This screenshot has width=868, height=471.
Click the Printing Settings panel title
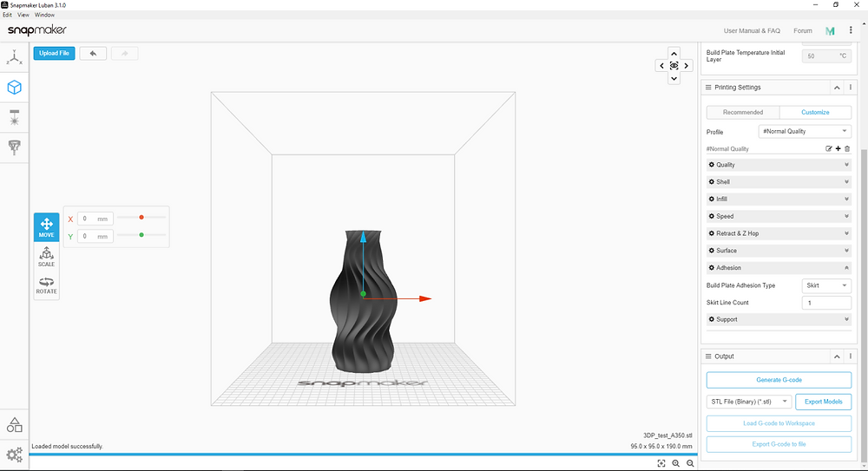737,88
